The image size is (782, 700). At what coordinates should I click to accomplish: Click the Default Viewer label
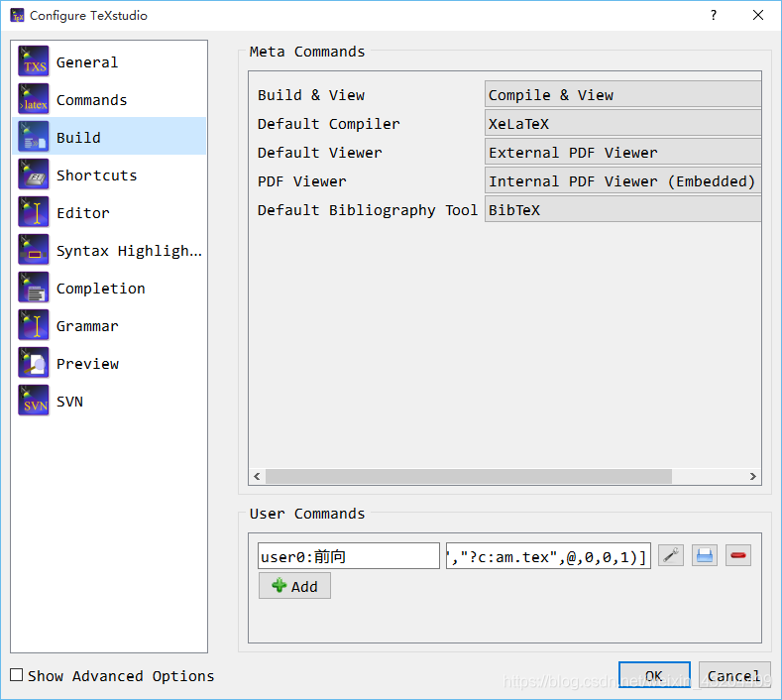point(320,153)
